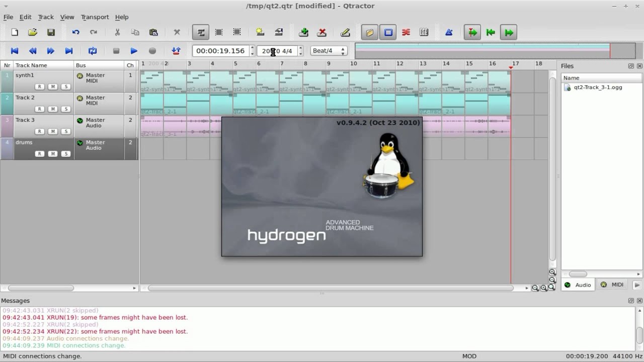Open a session with folder icon
Screen dimensions: 644x362
pyautogui.click(x=33, y=32)
